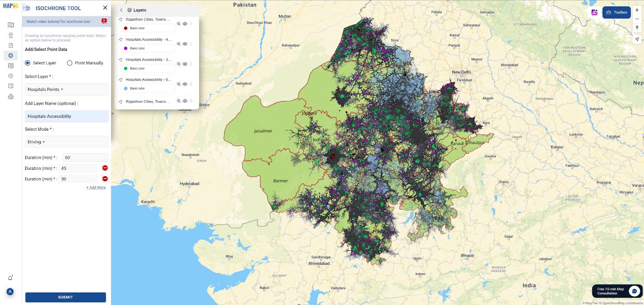Play the YouTube tutorial video icon
This screenshot has height=305, width=644.
[104, 21]
